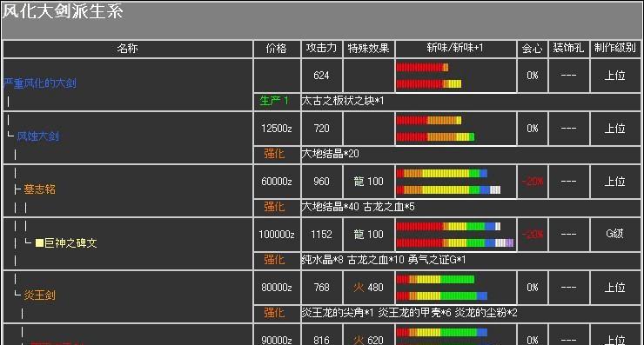The height and width of the screenshot is (345, 644).
Task: Click 上位 in the 严重风化的大剑 row
Action: tap(614, 76)
